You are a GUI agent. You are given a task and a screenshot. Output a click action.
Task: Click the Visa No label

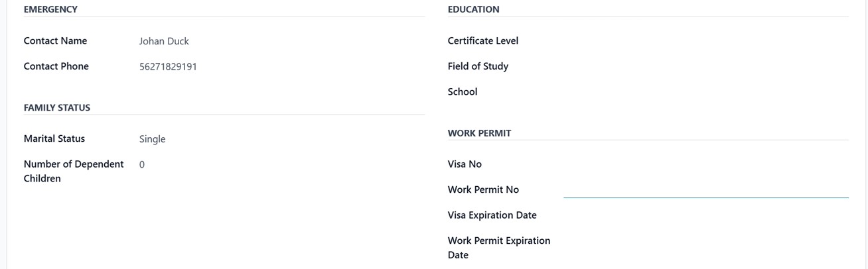click(465, 164)
